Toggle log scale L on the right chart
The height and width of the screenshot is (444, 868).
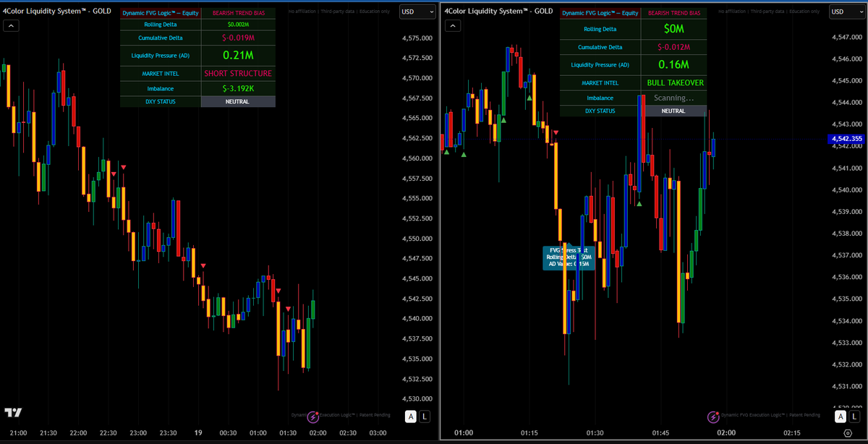(x=854, y=417)
